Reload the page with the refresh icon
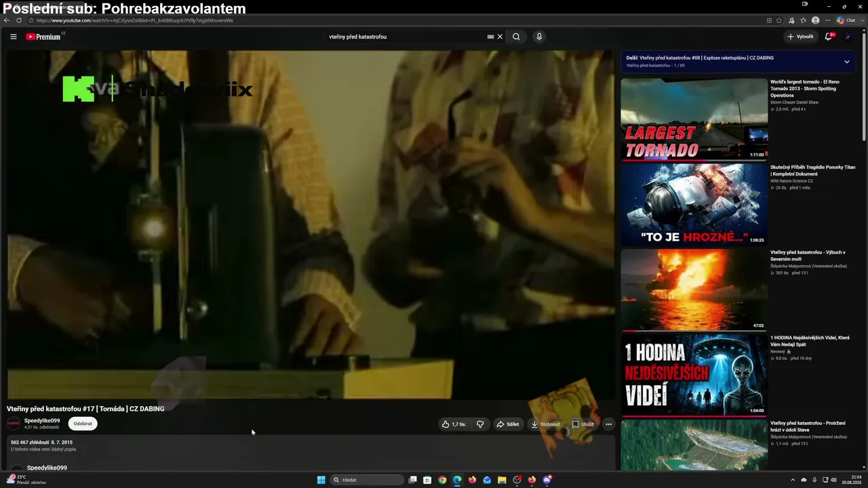Image resolution: width=868 pixels, height=488 pixels. click(x=19, y=20)
